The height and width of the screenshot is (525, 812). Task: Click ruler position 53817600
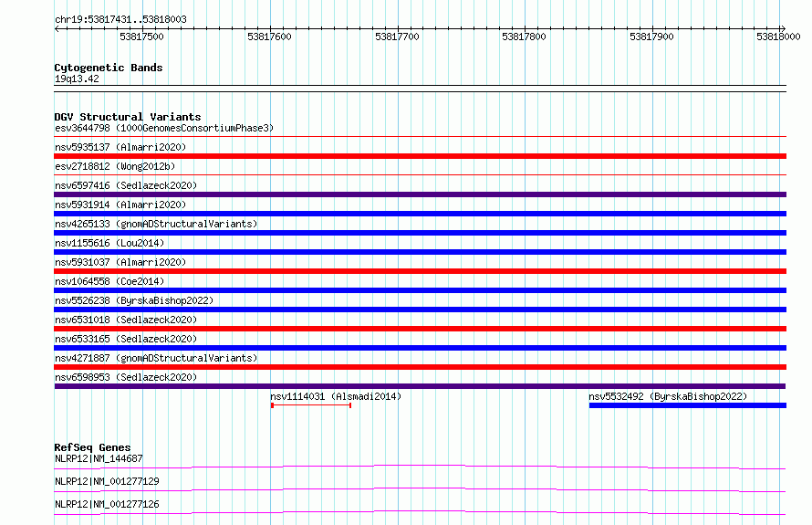click(x=269, y=37)
